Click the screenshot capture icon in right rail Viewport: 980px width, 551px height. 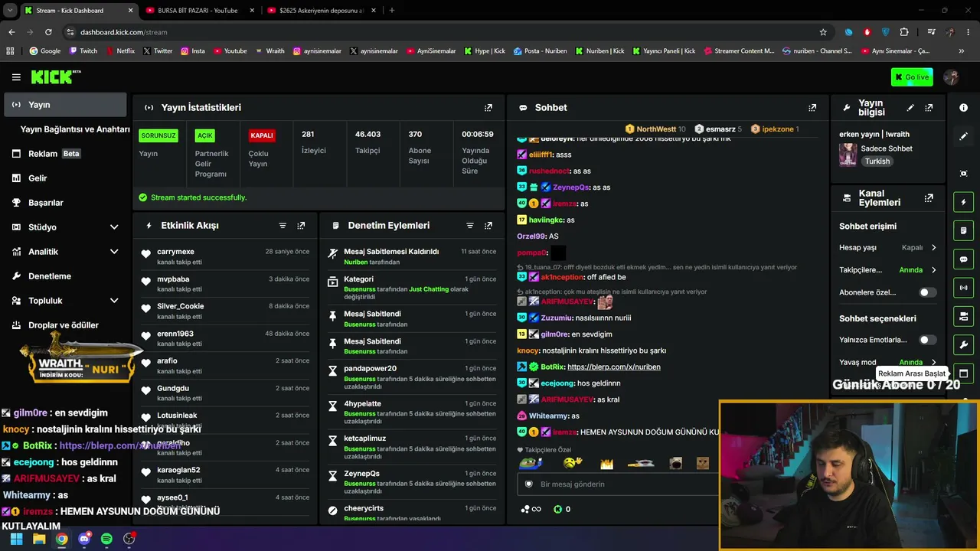[x=964, y=174]
